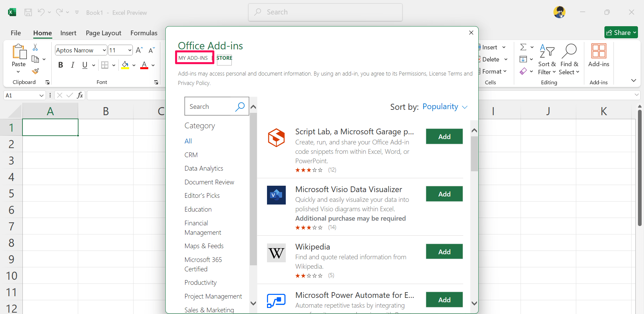Expand the Format cells dropdown

click(505, 71)
